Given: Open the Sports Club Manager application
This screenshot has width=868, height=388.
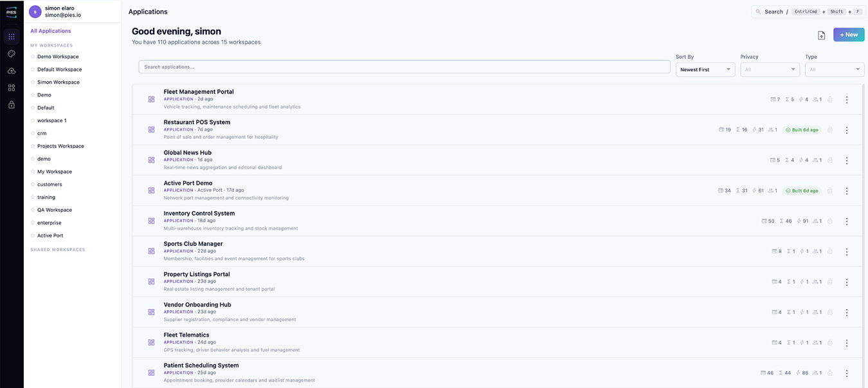Looking at the screenshot, I should [x=193, y=244].
